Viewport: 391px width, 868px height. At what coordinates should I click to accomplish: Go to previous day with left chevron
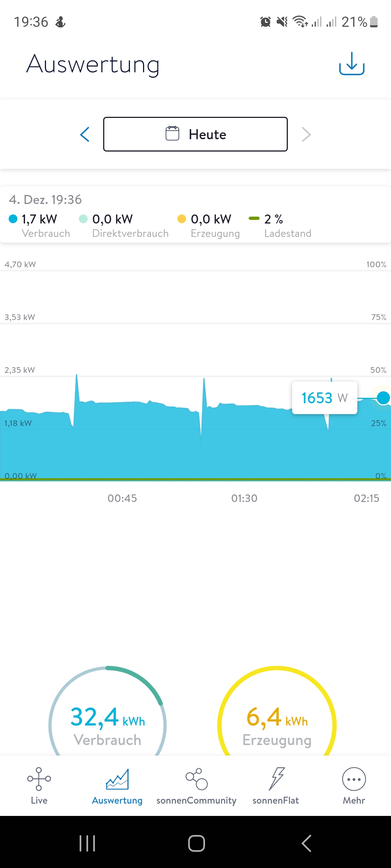click(85, 135)
